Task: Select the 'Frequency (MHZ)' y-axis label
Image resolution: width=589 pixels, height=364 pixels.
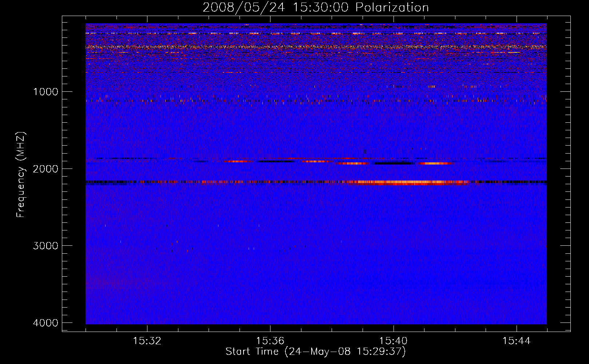Action: point(21,175)
